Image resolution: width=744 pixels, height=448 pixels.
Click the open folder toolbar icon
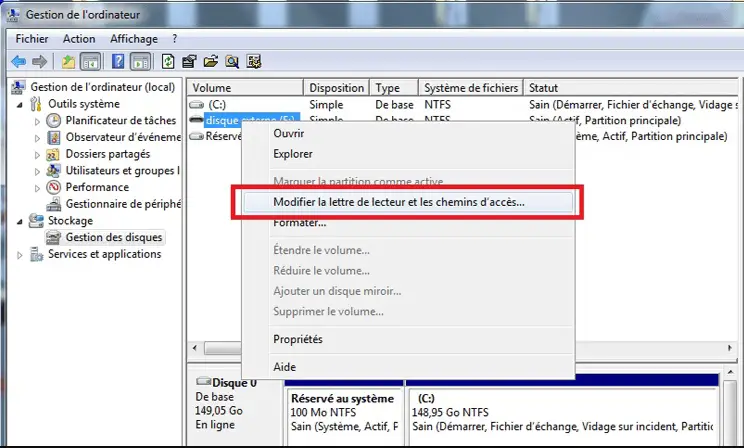pos(210,61)
